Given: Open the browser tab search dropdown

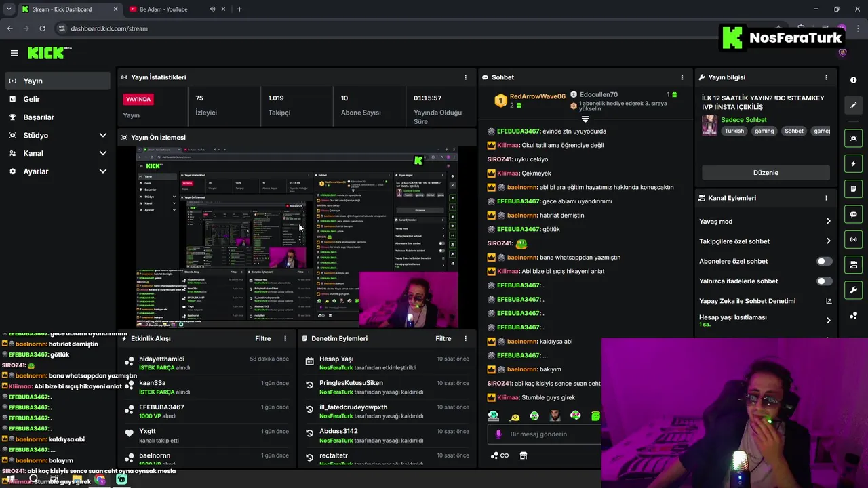Looking at the screenshot, I should tap(9, 9).
